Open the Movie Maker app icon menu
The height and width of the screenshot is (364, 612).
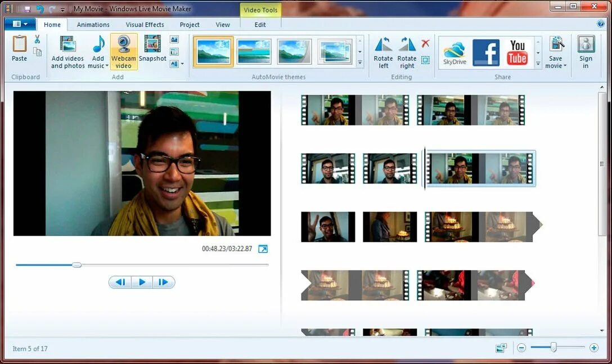[8, 8]
